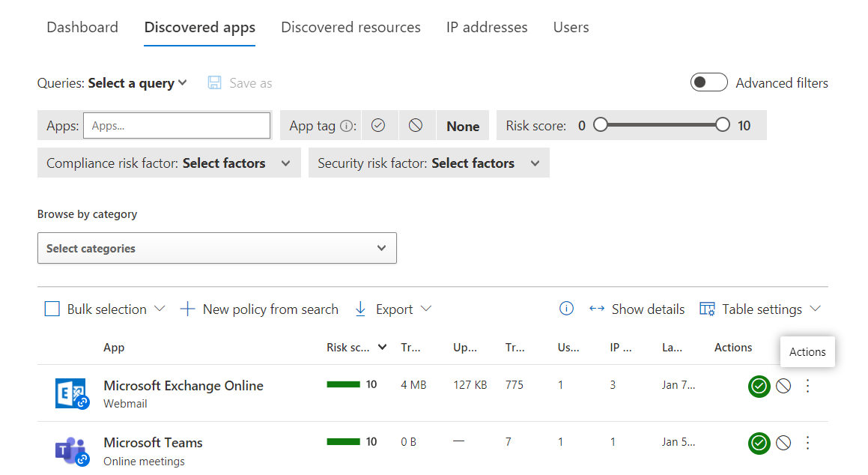
Task: Switch to the Dashboard tab
Action: pos(82,27)
